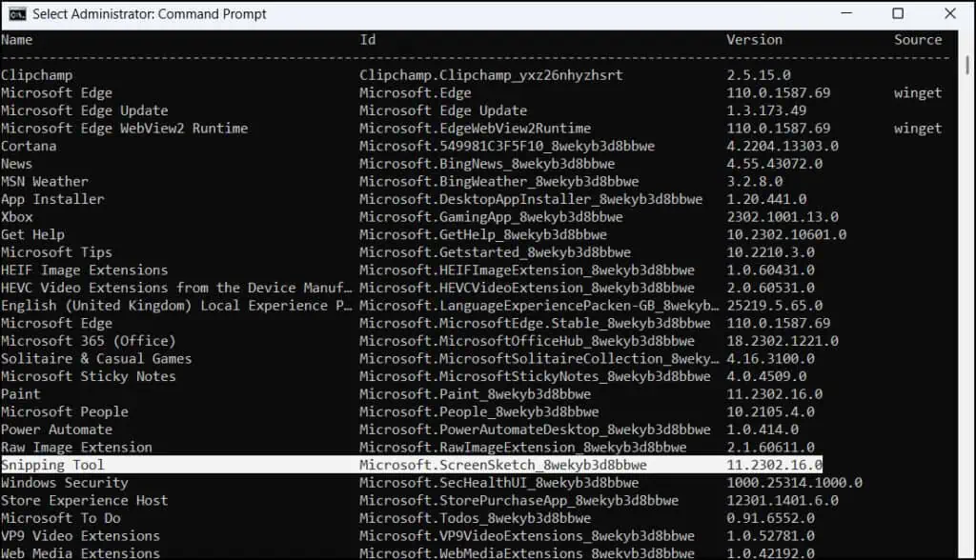Click 'Microsoft.MicrosoftStickyNotes_8wekyb3d8bbwe' id
Image resolution: width=976 pixels, height=560 pixels.
tap(535, 376)
